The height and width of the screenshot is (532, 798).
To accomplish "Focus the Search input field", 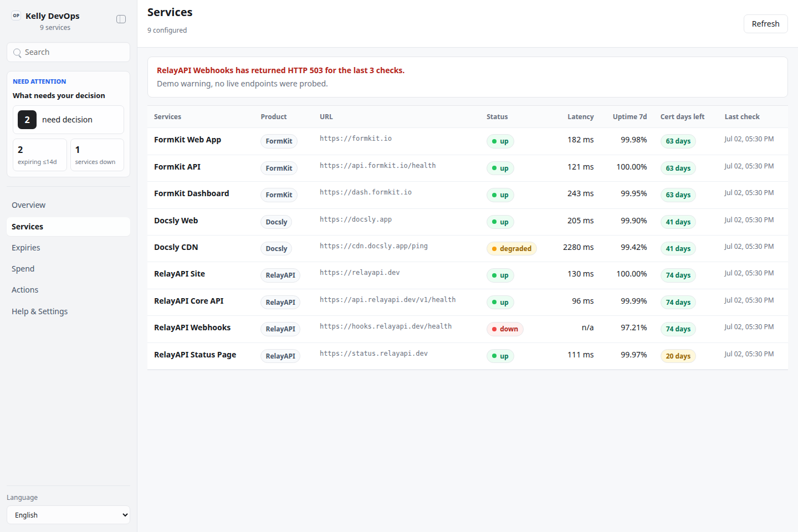I will coord(68,52).
